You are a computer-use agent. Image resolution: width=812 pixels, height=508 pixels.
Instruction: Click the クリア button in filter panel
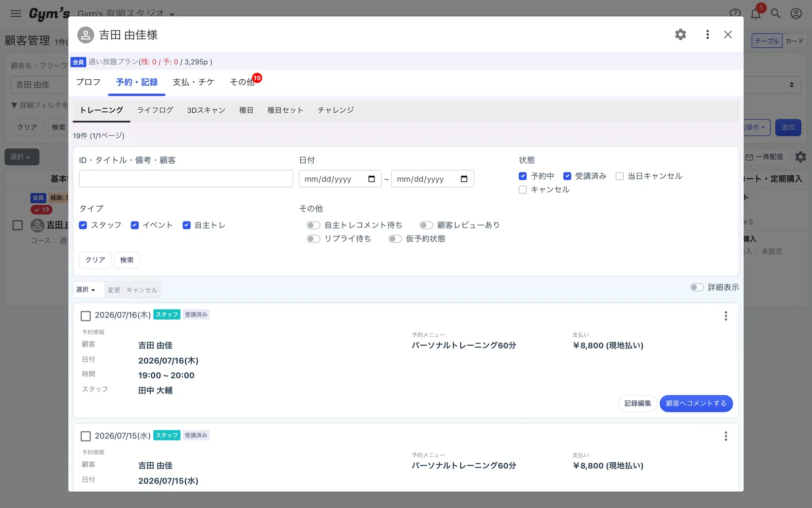point(95,260)
